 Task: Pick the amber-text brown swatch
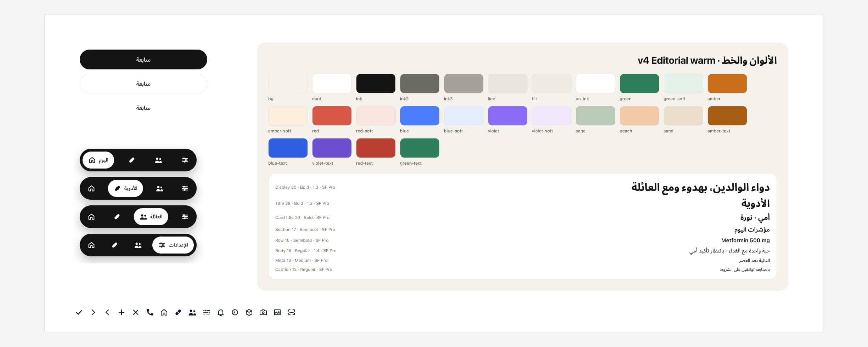(x=727, y=116)
